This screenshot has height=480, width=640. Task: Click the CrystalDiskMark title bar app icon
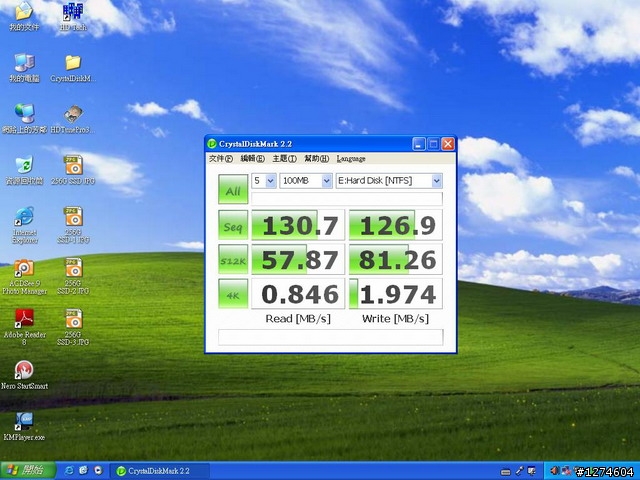coord(211,144)
